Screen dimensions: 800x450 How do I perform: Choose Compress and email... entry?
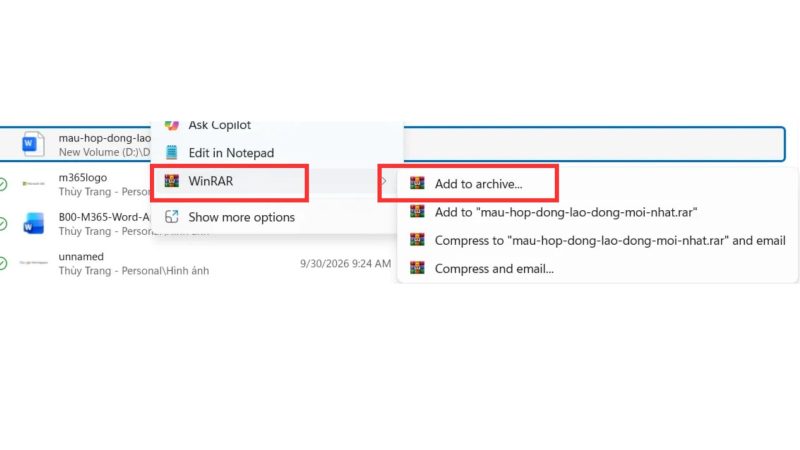[x=494, y=268]
